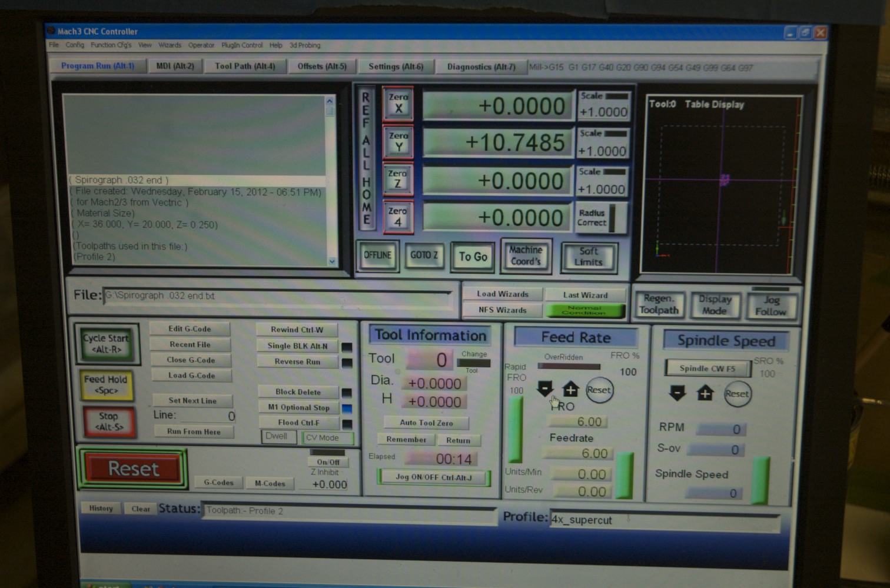This screenshot has height=588, width=890.
Task: Open the View menu
Action: [x=145, y=45]
